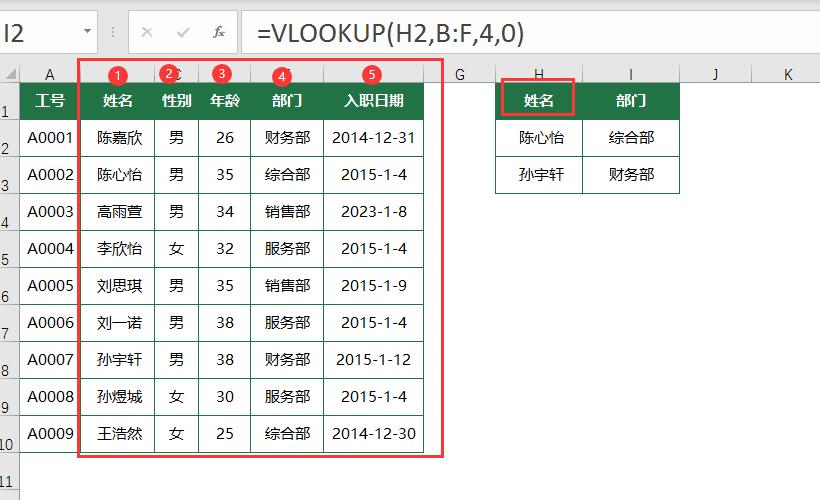Open the Insert Function fx button
This screenshot has width=820, height=500.
tap(219, 32)
